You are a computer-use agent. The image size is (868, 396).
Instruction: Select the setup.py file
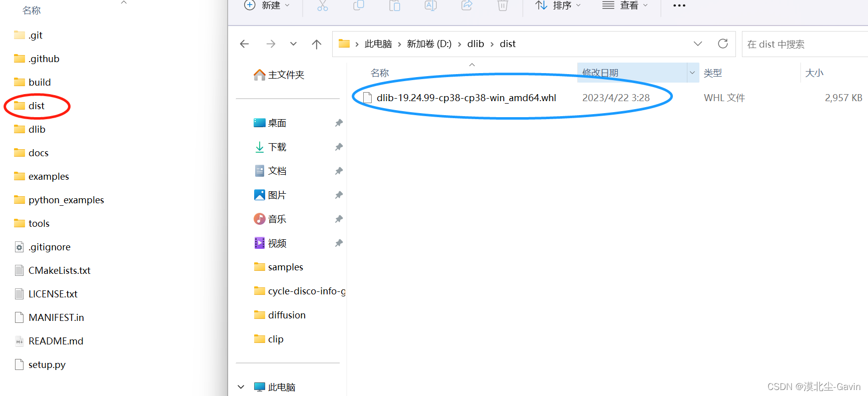[40, 364]
